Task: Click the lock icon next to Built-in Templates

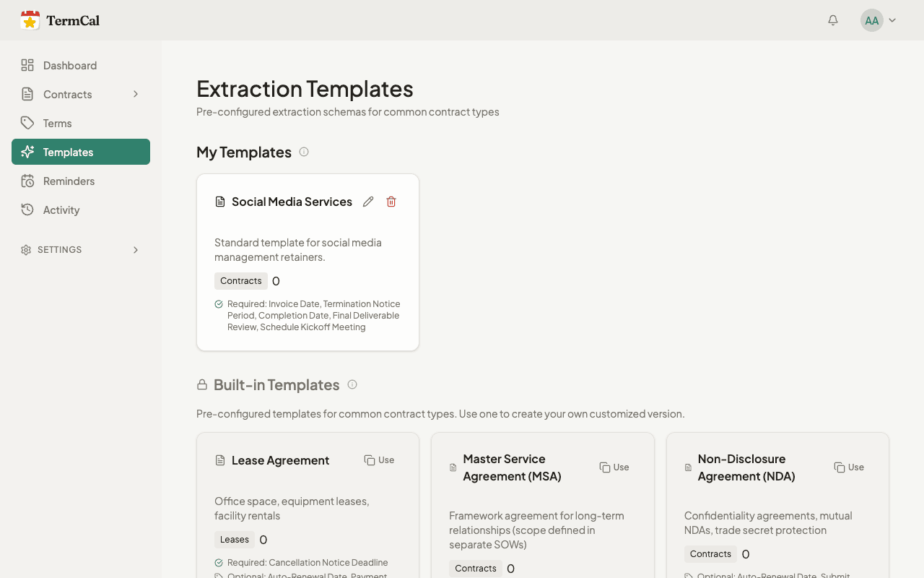Action: [201, 384]
